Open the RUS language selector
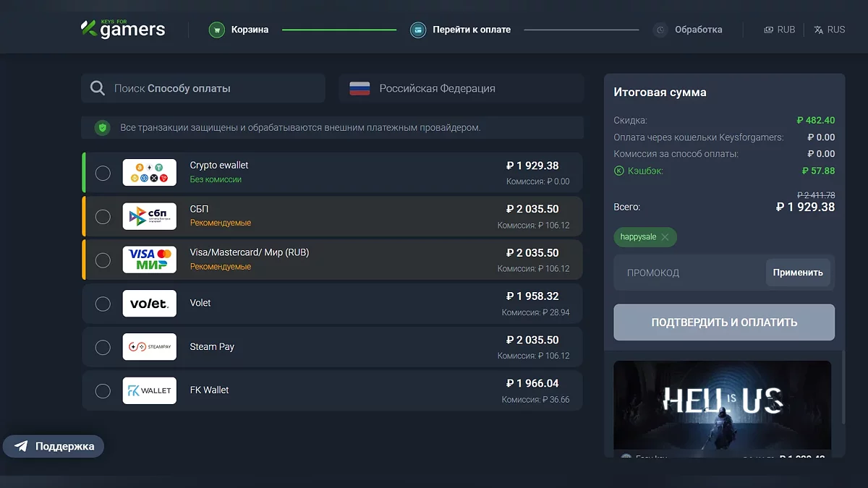The width and height of the screenshot is (868, 488). tap(829, 30)
